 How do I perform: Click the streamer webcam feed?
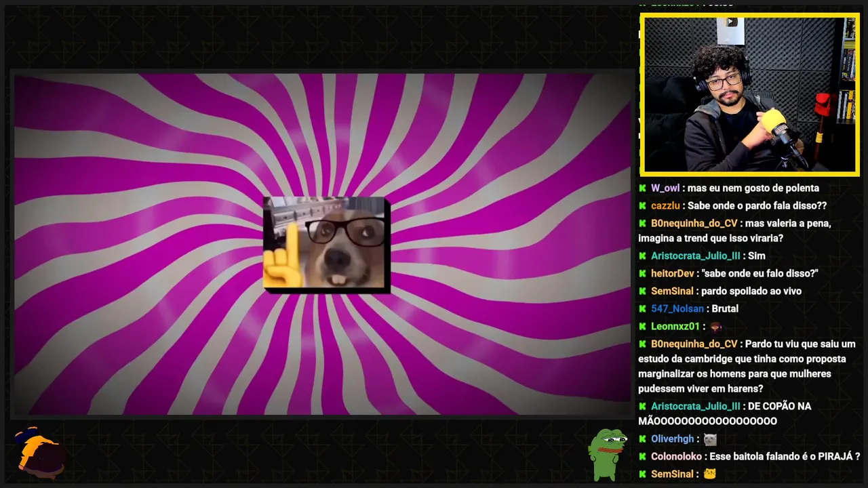click(750, 94)
